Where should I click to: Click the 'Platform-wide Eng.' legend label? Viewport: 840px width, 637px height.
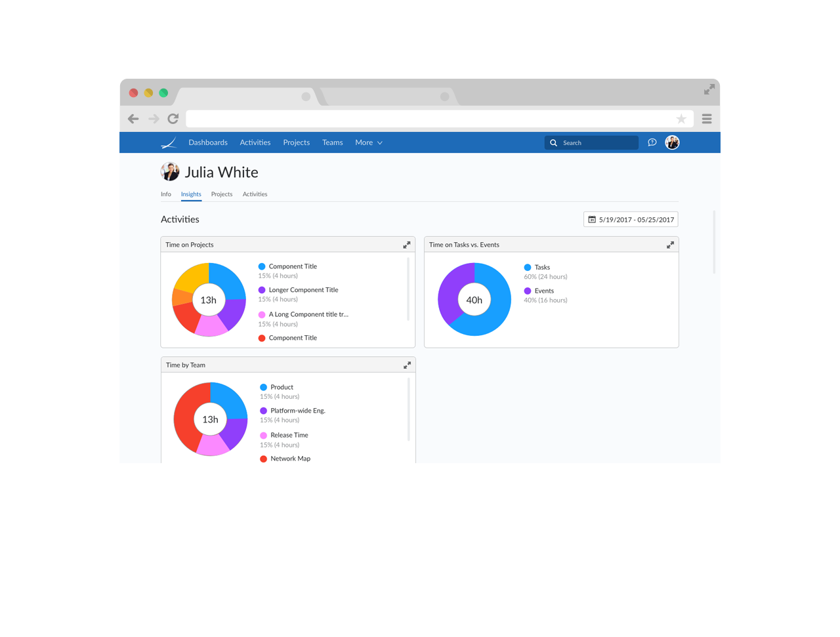(x=298, y=411)
